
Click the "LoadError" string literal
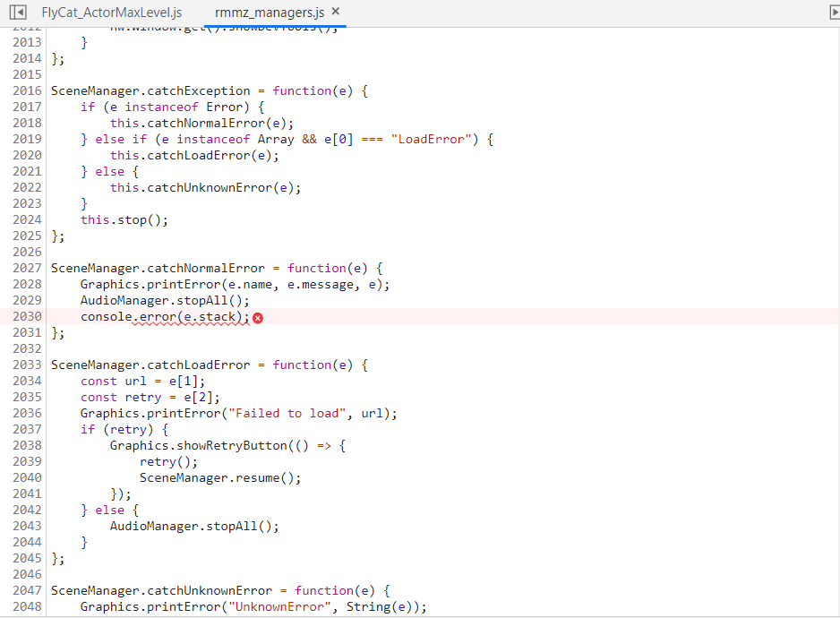pos(432,140)
